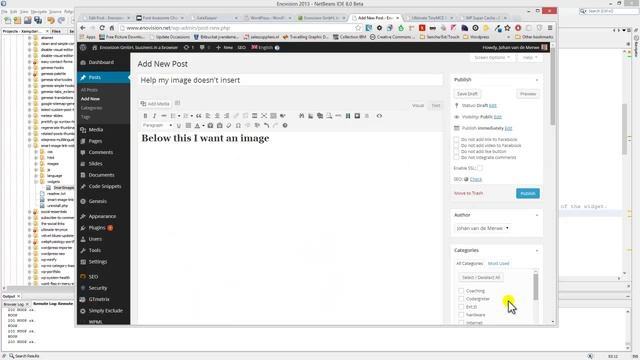Switch to Text editor tab

coord(436,106)
